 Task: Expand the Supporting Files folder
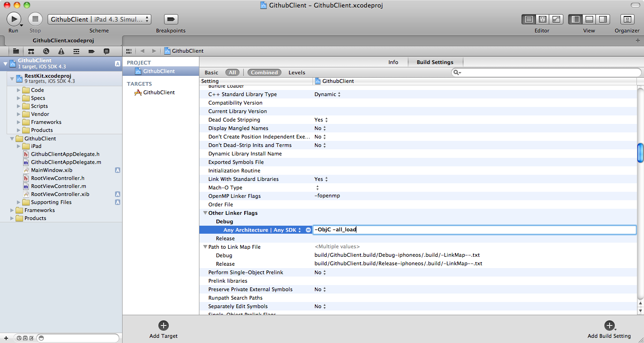tap(19, 202)
